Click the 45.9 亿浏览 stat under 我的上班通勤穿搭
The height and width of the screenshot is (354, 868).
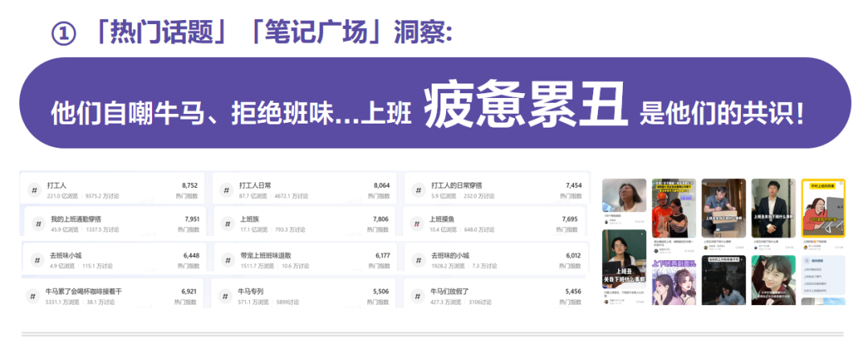pyautogui.click(x=65, y=230)
